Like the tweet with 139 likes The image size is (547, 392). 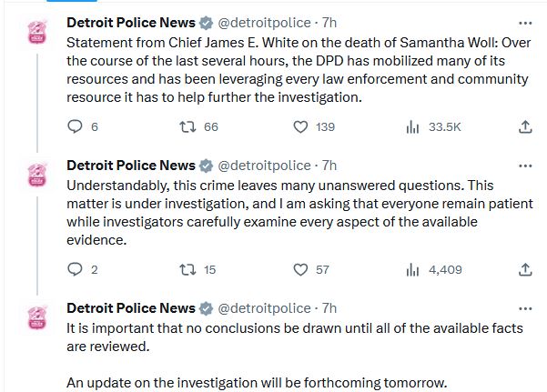pyautogui.click(x=300, y=127)
